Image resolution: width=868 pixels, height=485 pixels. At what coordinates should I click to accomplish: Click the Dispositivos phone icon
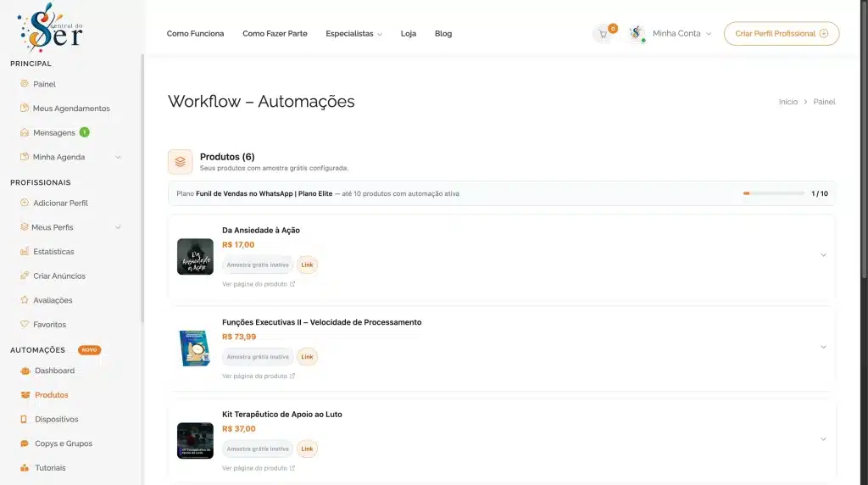click(x=24, y=419)
